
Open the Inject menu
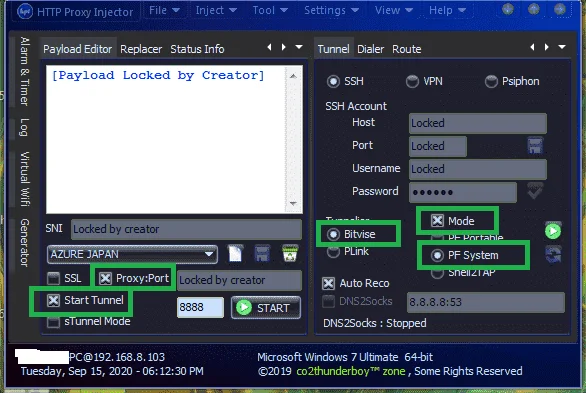pos(216,10)
